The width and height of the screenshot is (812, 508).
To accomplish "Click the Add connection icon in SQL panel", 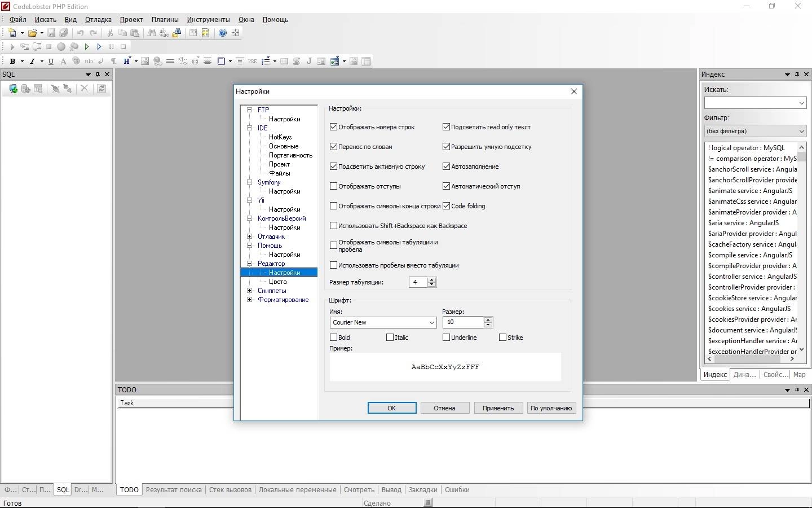I will click(13, 89).
